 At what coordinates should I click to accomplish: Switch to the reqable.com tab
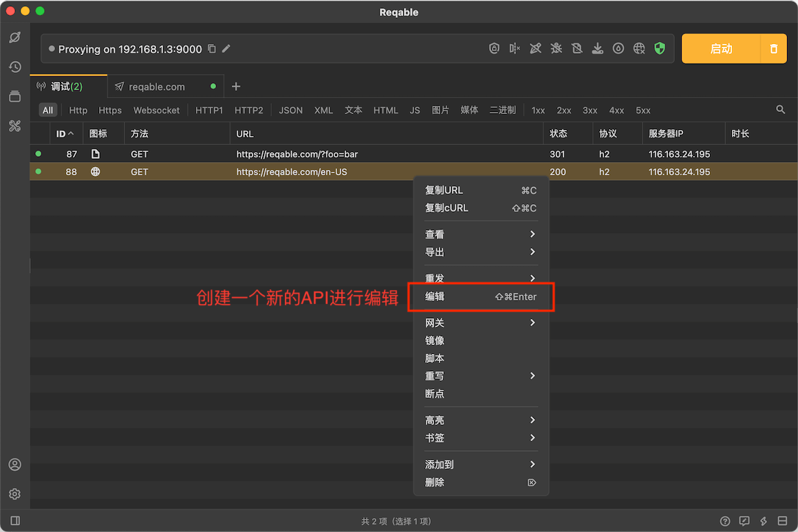[165, 87]
